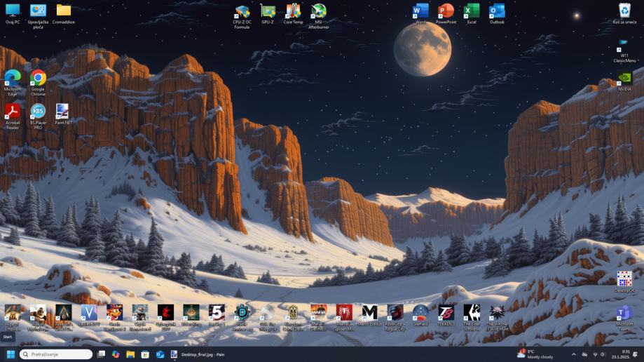Select the Starfield game shortcut

coord(420,315)
